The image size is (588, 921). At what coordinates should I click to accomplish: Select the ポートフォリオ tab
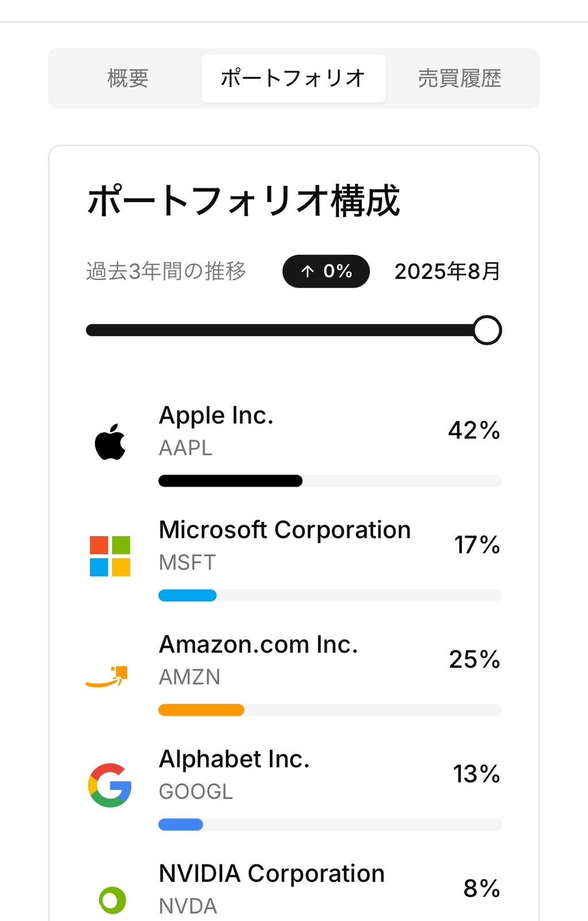click(293, 78)
